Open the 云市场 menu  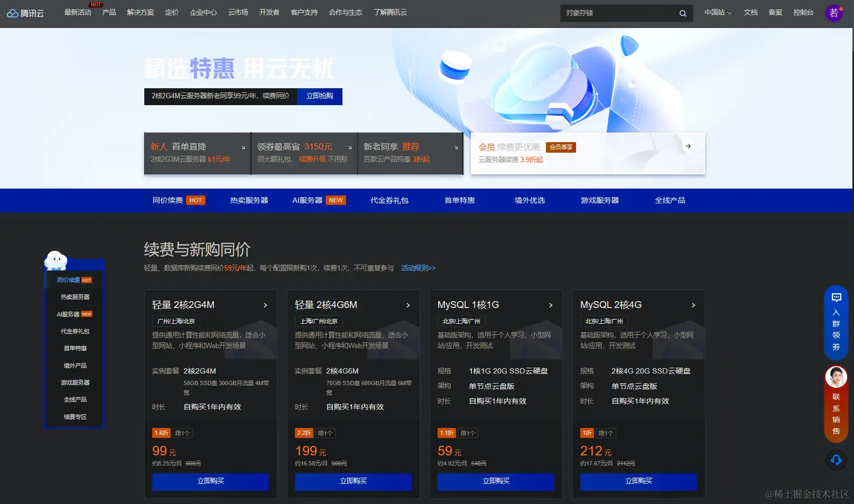click(x=238, y=13)
